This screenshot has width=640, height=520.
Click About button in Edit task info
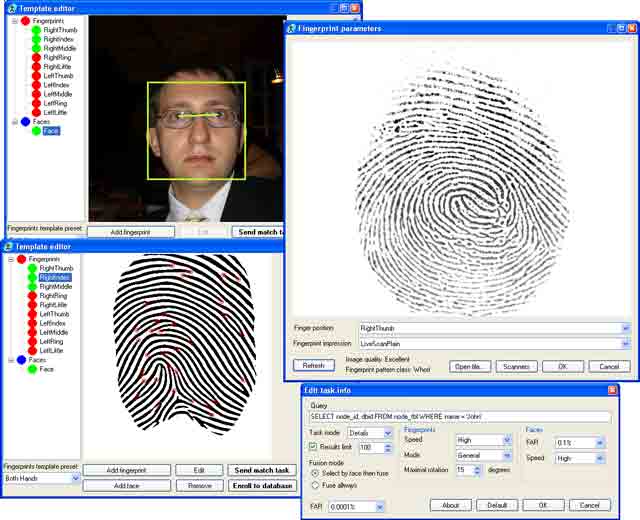[x=451, y=505]
